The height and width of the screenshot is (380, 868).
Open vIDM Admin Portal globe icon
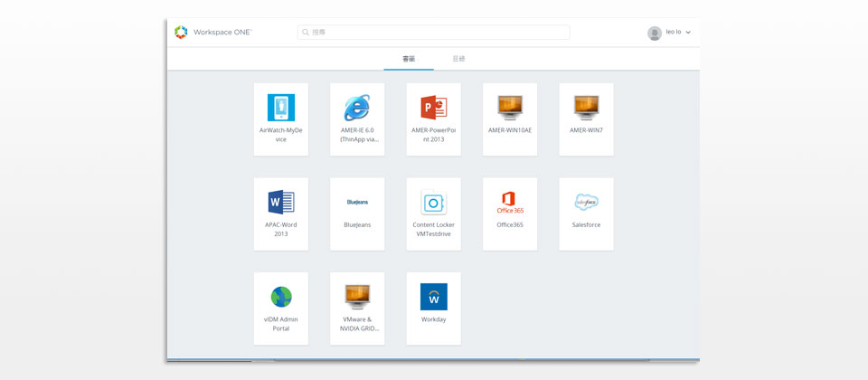pyautogui.click(x=281, y=297)
